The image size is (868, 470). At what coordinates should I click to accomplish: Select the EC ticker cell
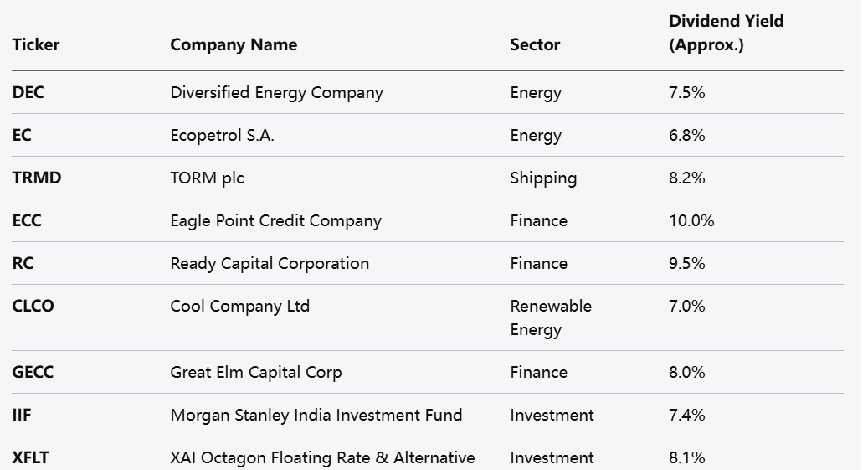pos(22,136)
